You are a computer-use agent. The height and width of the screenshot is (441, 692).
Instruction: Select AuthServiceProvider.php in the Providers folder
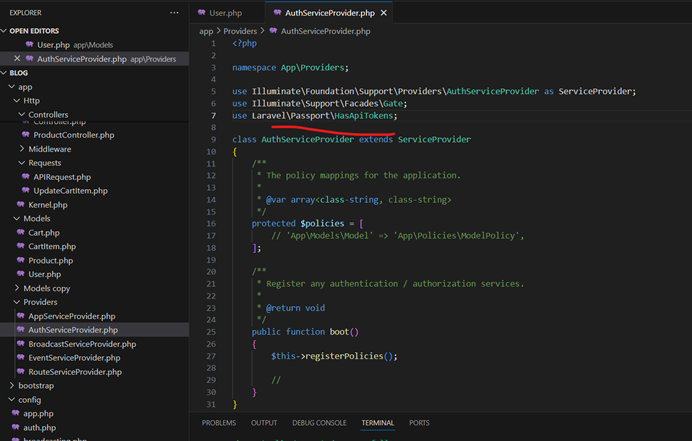tap(73, 329)
